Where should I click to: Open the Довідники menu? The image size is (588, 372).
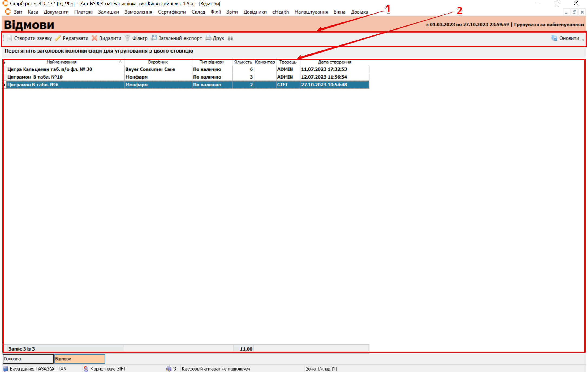click(255, 12)
